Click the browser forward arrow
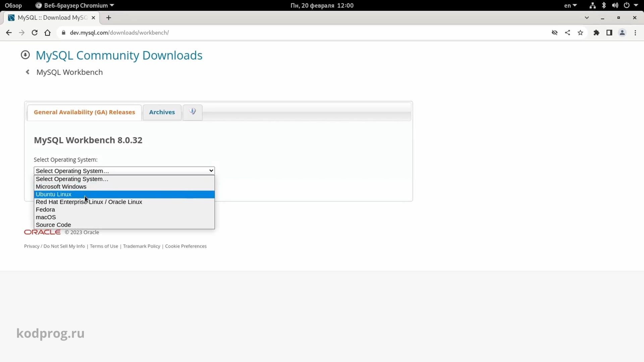 pos(22,33)
